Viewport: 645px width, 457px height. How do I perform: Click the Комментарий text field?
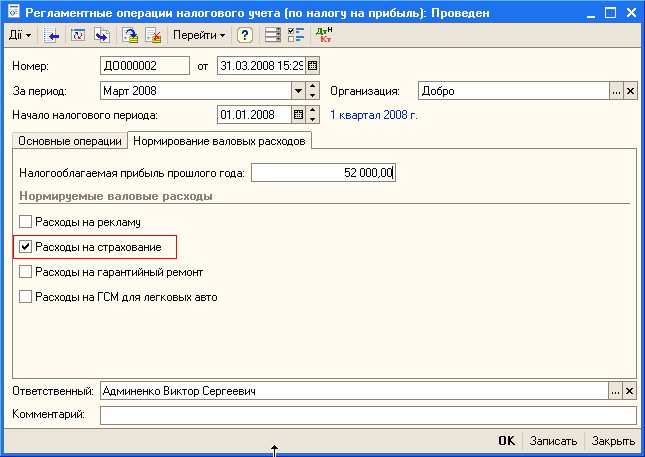[368, 414]
